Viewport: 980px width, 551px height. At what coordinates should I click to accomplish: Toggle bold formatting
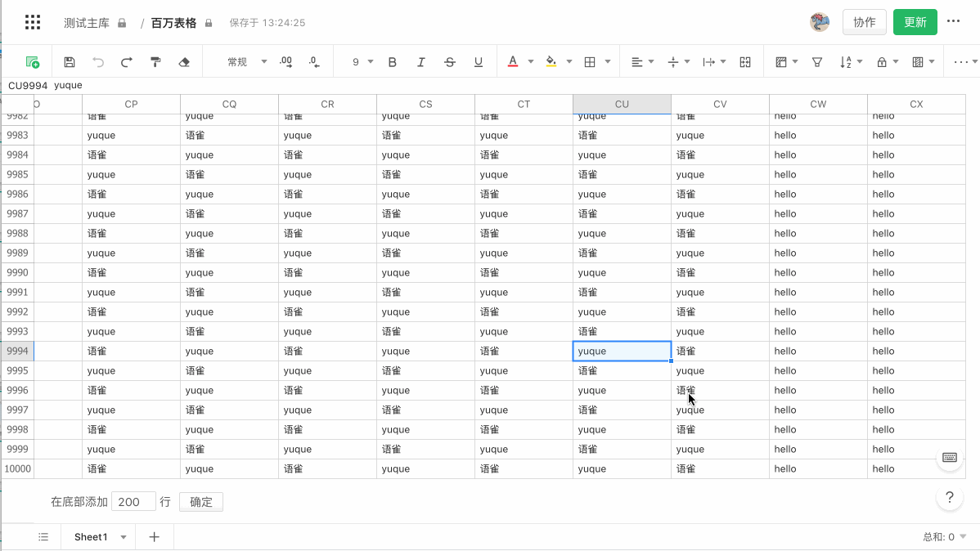392,61
